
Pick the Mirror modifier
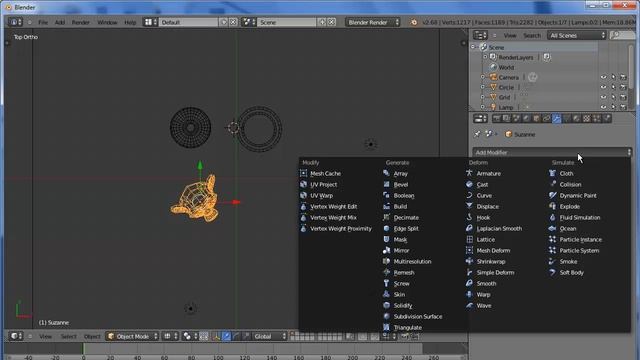401,251
